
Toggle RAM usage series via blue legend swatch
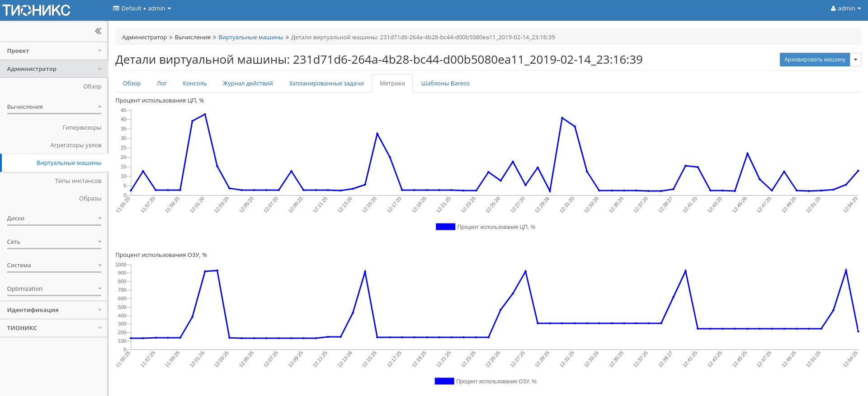coord(444,382)
